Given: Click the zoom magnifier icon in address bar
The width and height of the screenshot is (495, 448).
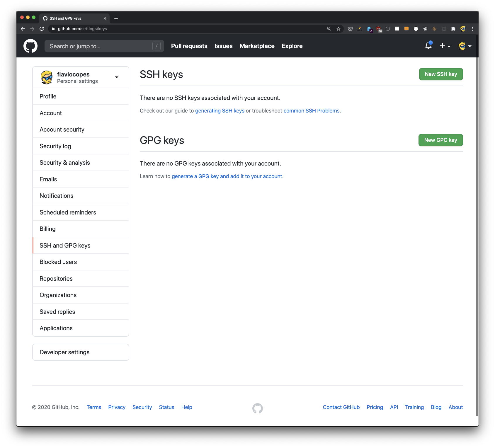Looking at the screenshot, I should pyautogui.click(x=329, y=29).
